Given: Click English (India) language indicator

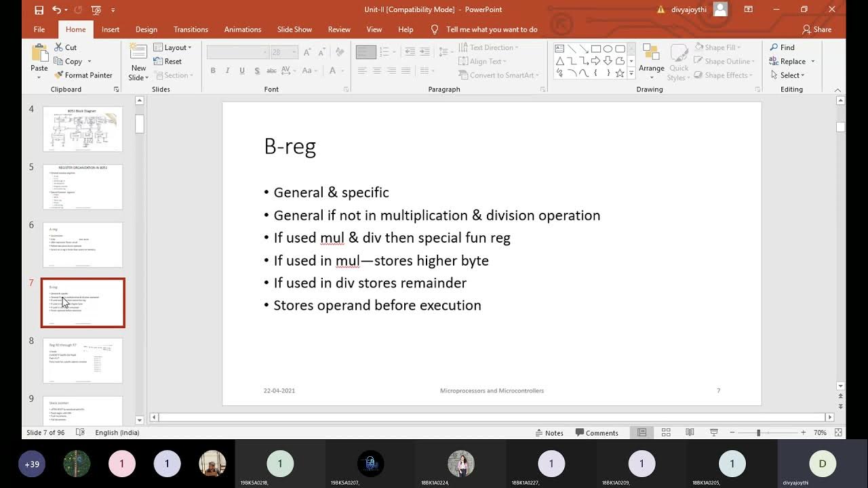Looking at the screenshot, I should [117, 432].
